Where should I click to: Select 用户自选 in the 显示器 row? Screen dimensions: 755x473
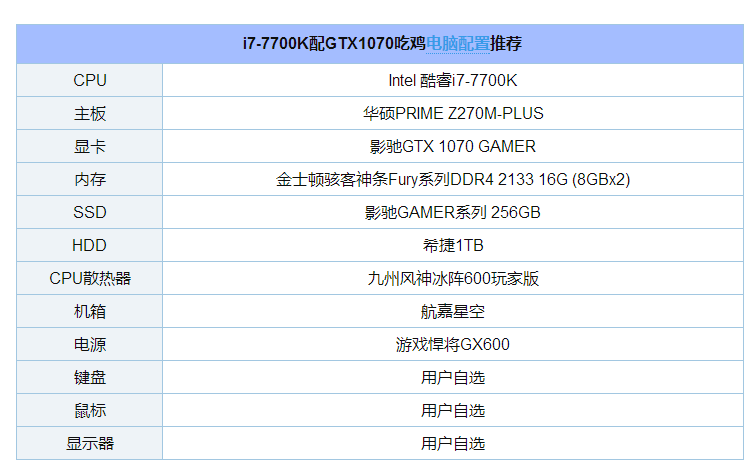click(453, 444)
